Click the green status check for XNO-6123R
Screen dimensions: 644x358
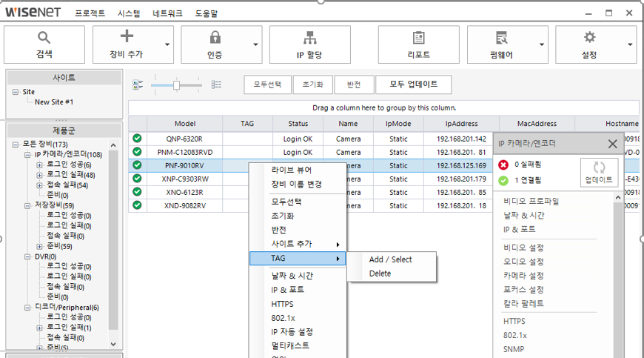click(137, 192)
